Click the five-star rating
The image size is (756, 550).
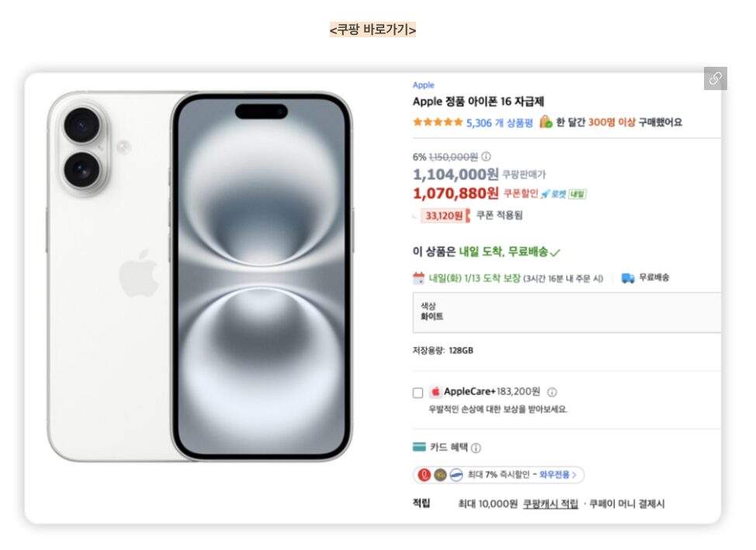[438, 122]
